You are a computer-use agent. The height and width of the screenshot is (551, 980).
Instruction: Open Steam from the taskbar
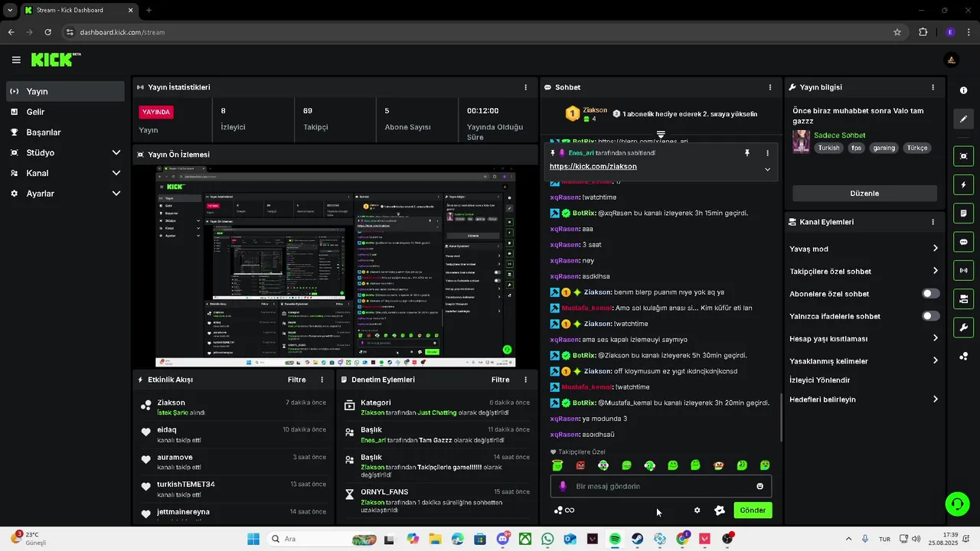pyautogui.click(x=637, y=539)
